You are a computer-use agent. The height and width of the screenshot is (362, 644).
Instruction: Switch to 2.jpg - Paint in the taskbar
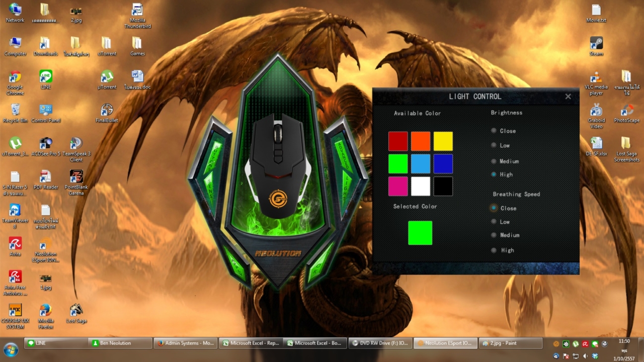pyautogui.click(x=510, y=343)
